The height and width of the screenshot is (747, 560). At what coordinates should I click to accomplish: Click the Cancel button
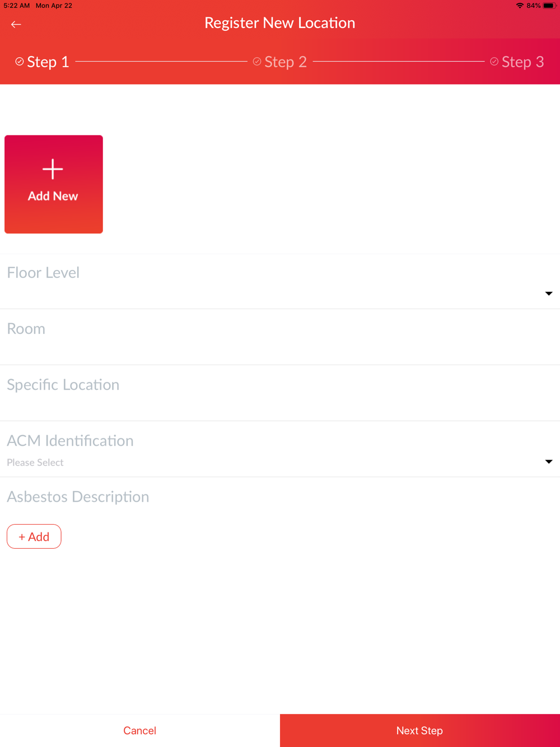(x=140, y=731)
